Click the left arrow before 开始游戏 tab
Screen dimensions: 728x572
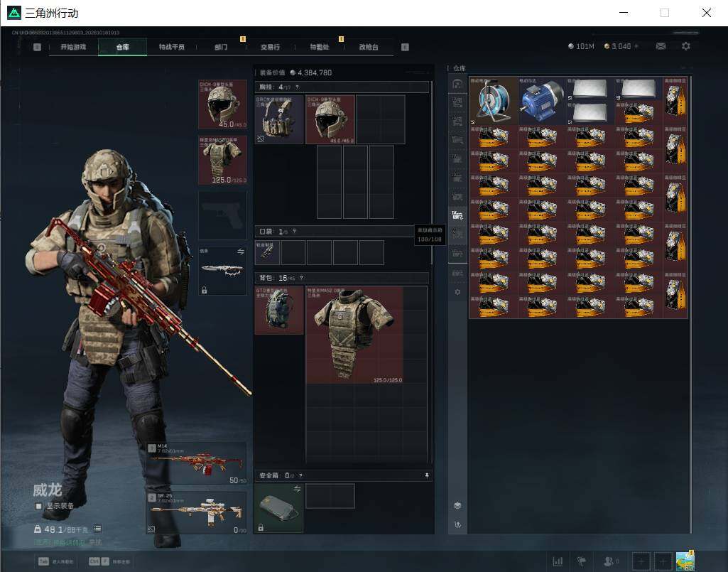[x=37, y=47]
